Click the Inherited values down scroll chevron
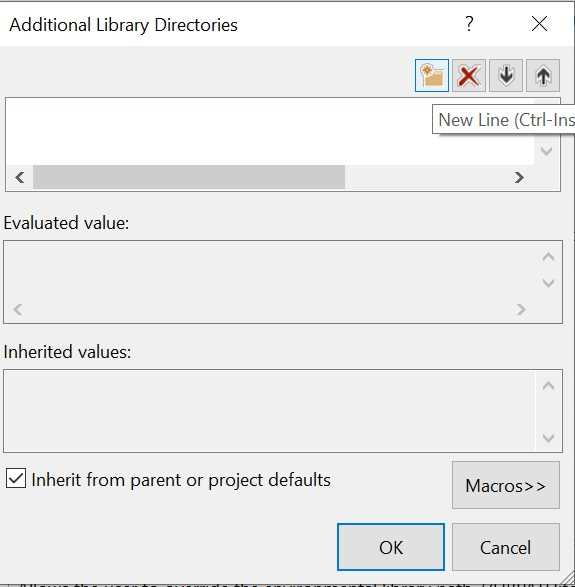The image size is (575, 587). [x=548, y=438]
